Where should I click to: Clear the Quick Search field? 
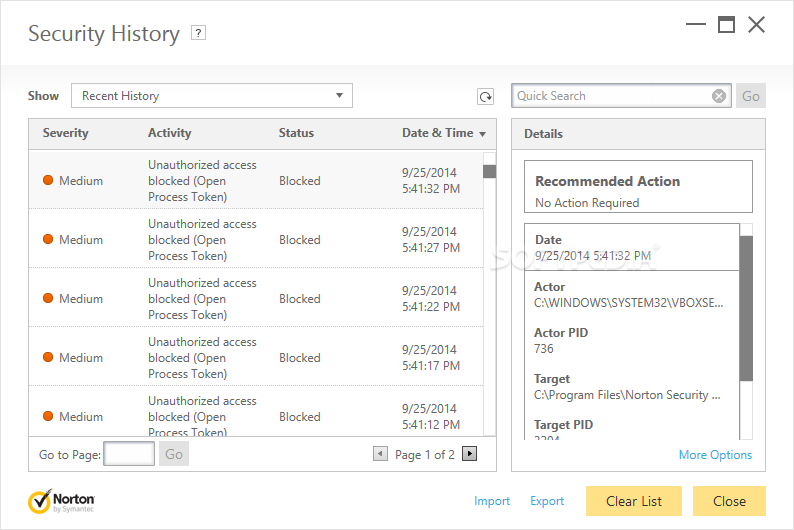click(719, 96)
